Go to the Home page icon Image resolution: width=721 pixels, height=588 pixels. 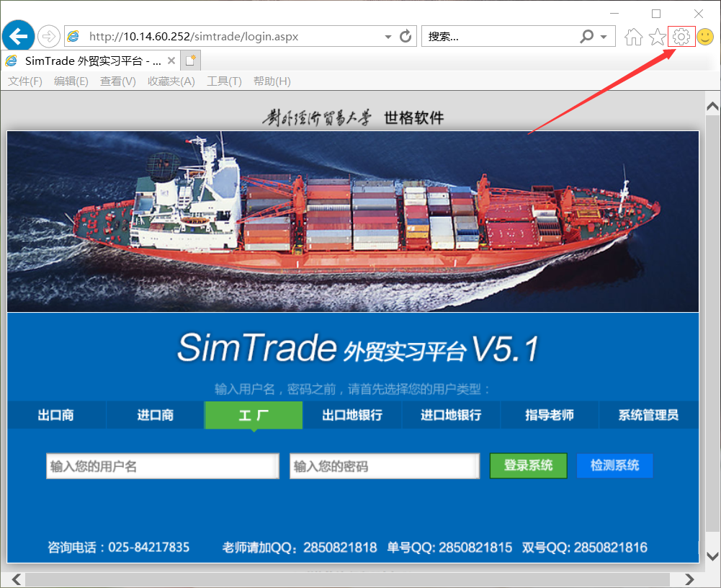click(633, 37)
